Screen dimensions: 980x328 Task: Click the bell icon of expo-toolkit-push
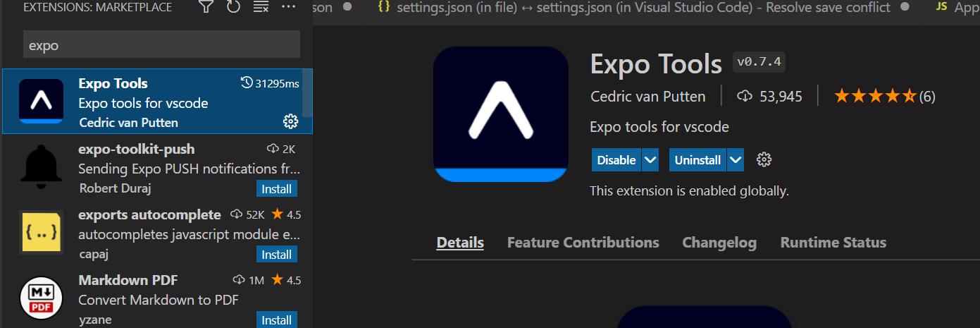(41, 168)
